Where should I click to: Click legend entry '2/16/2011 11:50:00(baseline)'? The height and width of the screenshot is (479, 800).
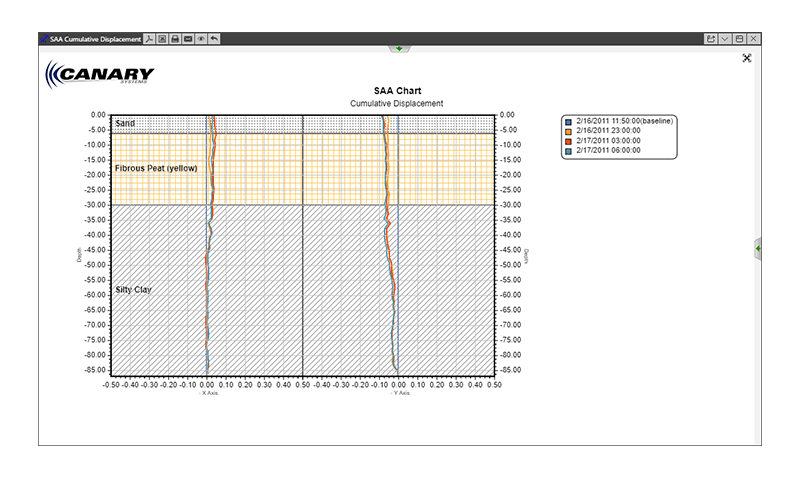click(624, 121)
